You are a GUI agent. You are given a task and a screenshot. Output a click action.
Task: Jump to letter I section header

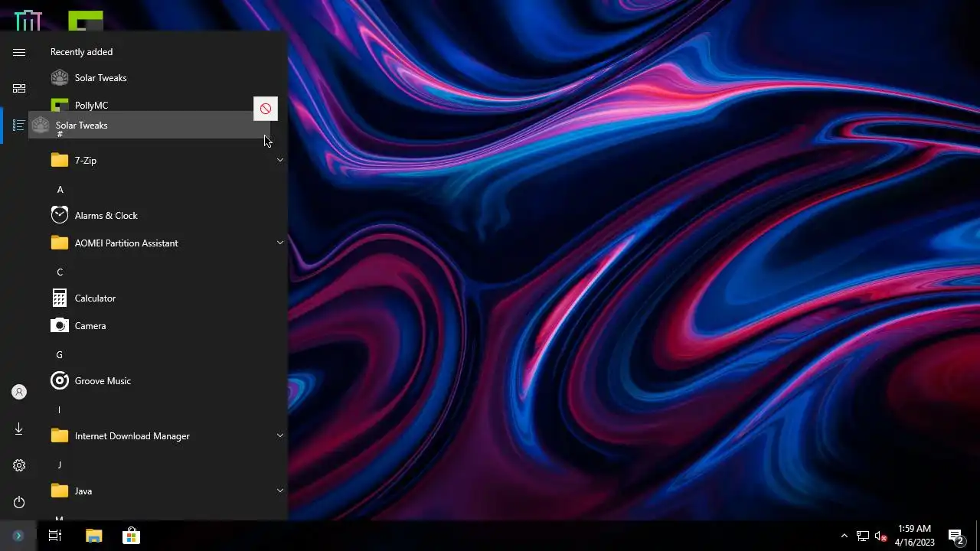60,410
